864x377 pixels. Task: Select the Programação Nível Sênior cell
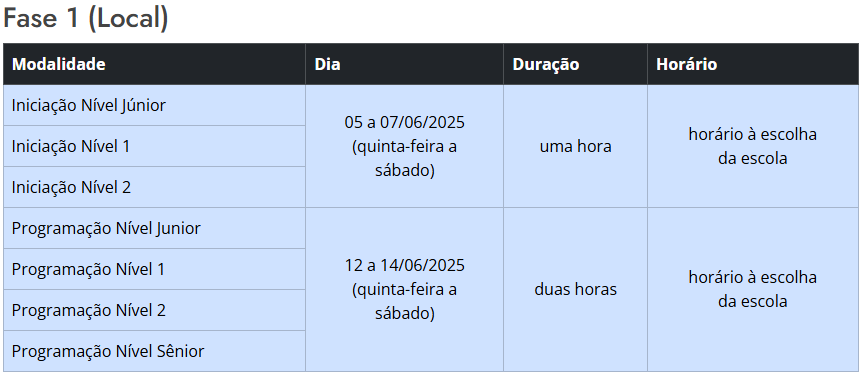pos(154,351)
